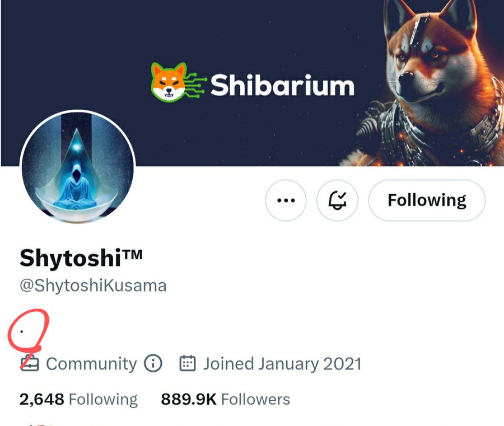Click the Shytoshi™ display name
504x426 pixels.
[81, 258]
